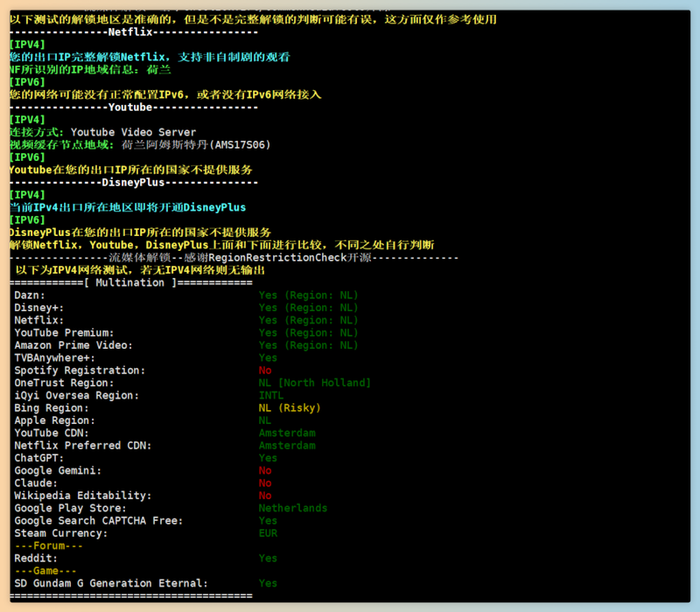The height and width of the screenshot is (612, 700).
Task: Click the '[IPV6]' tag under the DisneyPlus header
Action: (28, 220)
